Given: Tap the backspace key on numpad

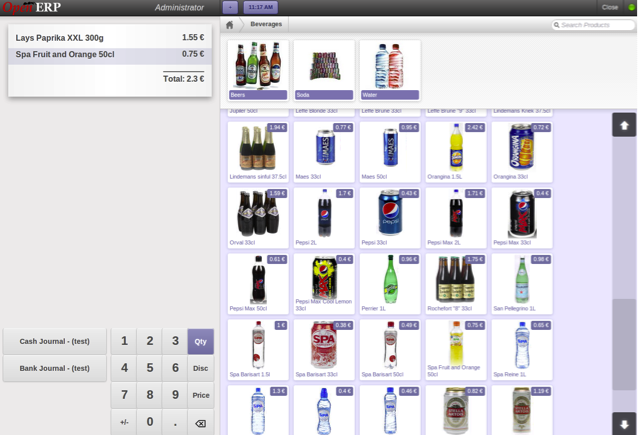Looking at the screenshot, I should pyautogui.click(x=201, y=423).
